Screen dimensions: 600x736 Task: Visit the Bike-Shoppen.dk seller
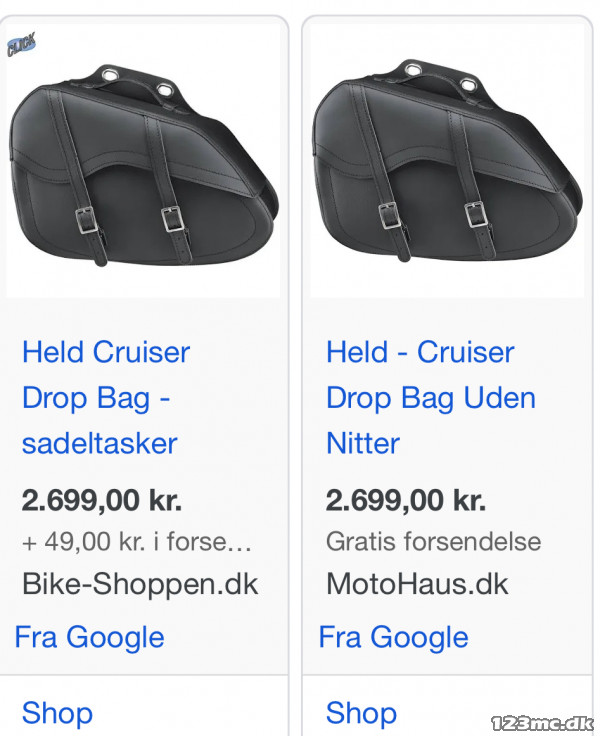click(140, 584)
